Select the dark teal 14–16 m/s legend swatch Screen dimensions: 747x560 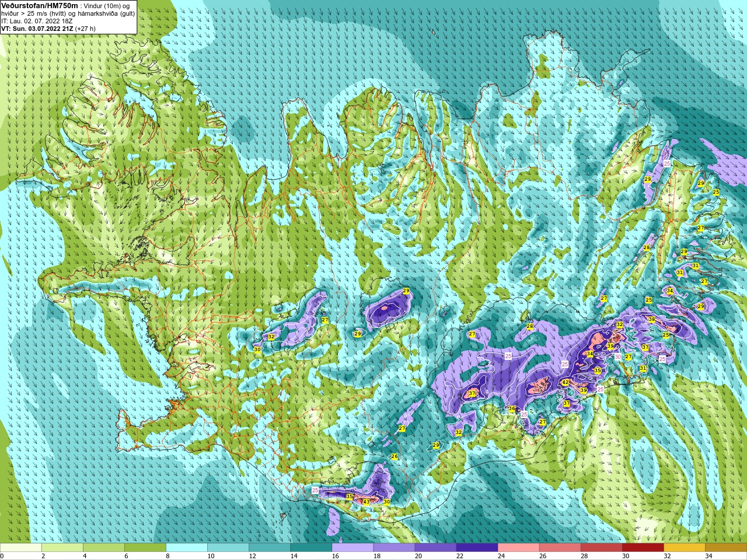pyautogui.click(x=311, y=548)
